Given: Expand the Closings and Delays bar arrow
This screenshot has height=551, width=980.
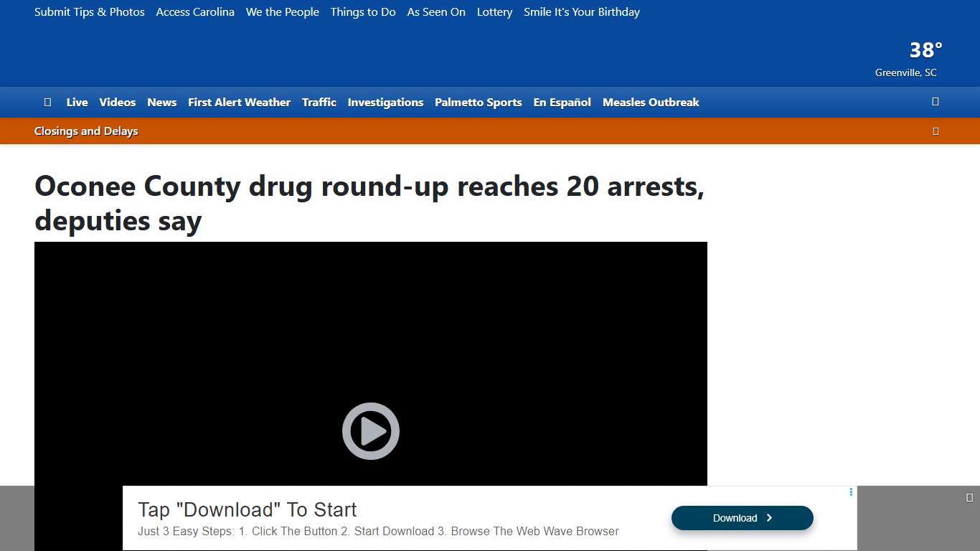Looking at the screenshot, I should [x=936, y=131].
